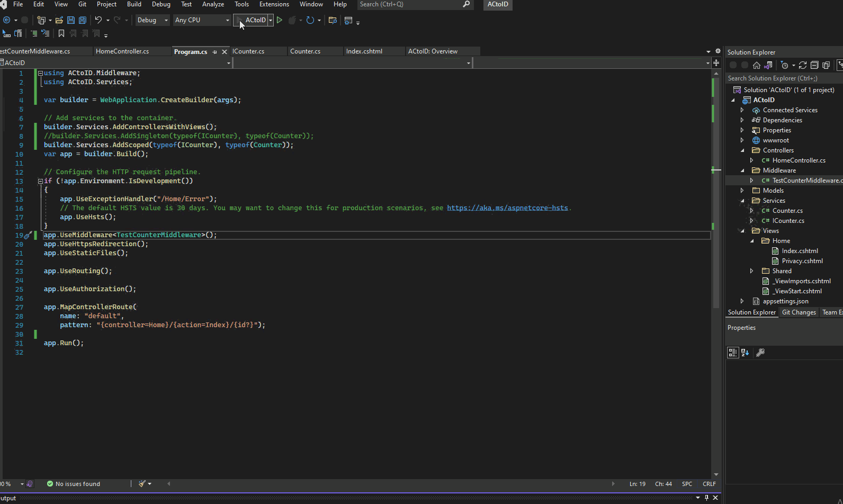Collapse the if block on line 13
Viewport: 843px width, 504px height.
tap(40, 181)
